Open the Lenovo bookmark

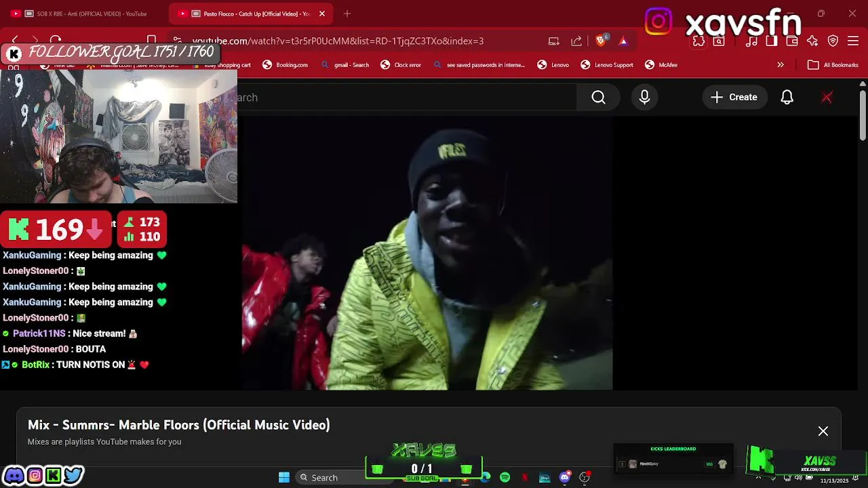point(553,65)
